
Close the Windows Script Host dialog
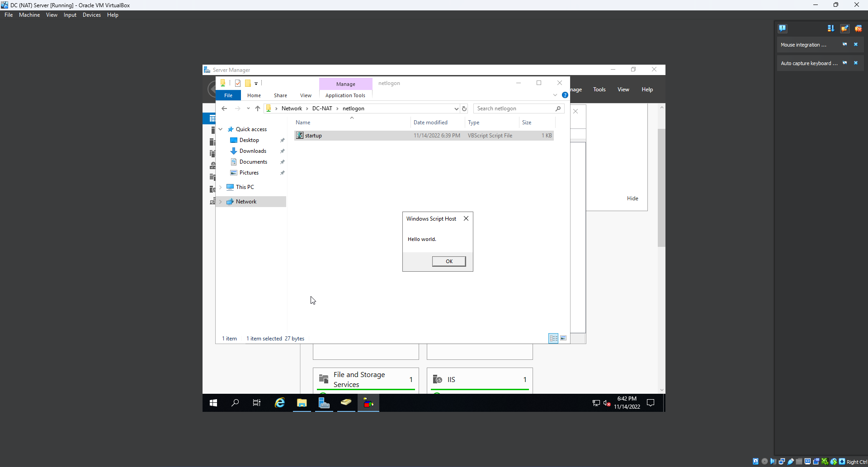[x=466, y=218]
